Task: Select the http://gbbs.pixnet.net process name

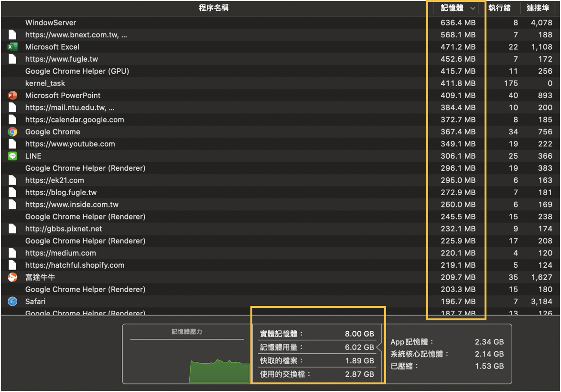Action: tap(64, 229)
